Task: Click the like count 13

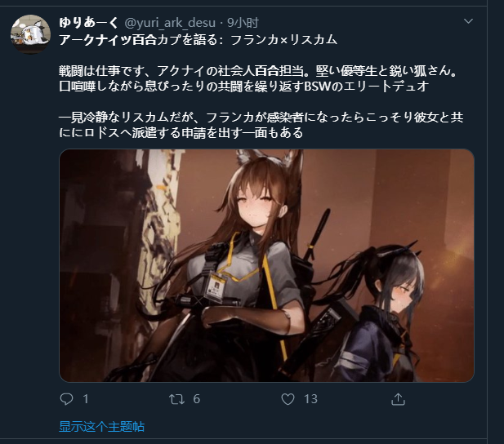Action: click(310, 399)
